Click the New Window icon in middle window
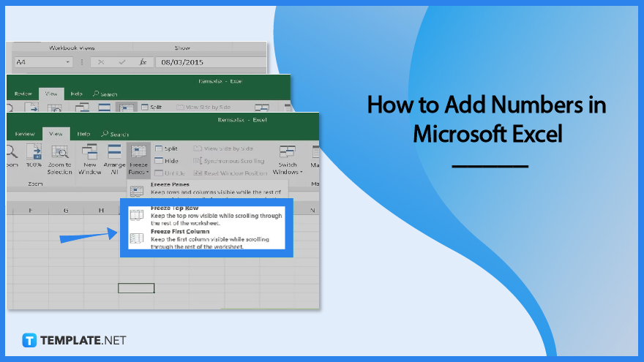 pos(82,107)
